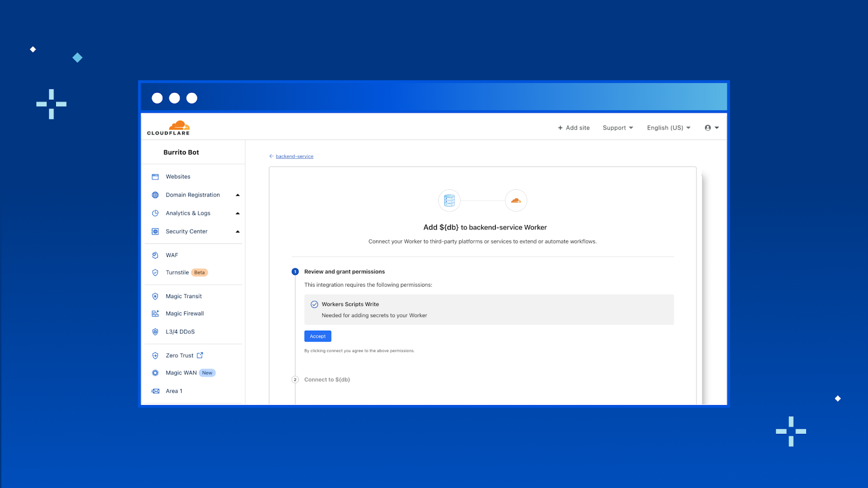Click the Cloudflare logo
Image resolution: width=868 pixels, height=488 pixels.
click(169, 128)
